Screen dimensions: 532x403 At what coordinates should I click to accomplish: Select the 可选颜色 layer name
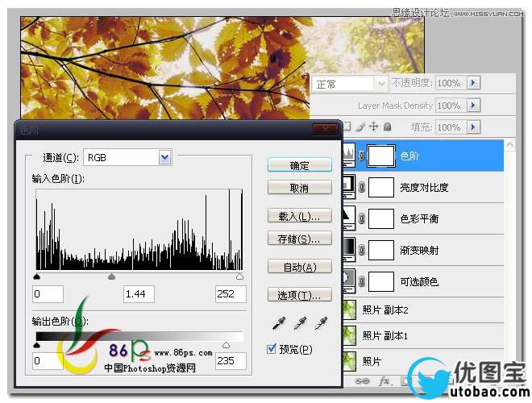(419, 281)
